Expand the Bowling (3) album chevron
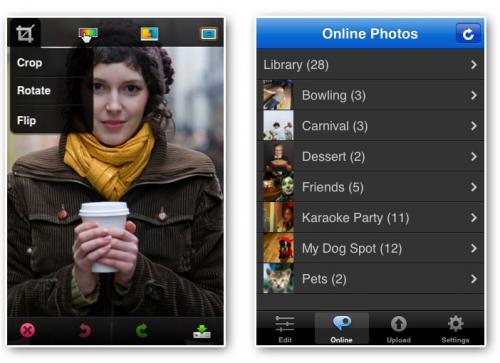The image size is (500, 363). [x=474, y=96]
